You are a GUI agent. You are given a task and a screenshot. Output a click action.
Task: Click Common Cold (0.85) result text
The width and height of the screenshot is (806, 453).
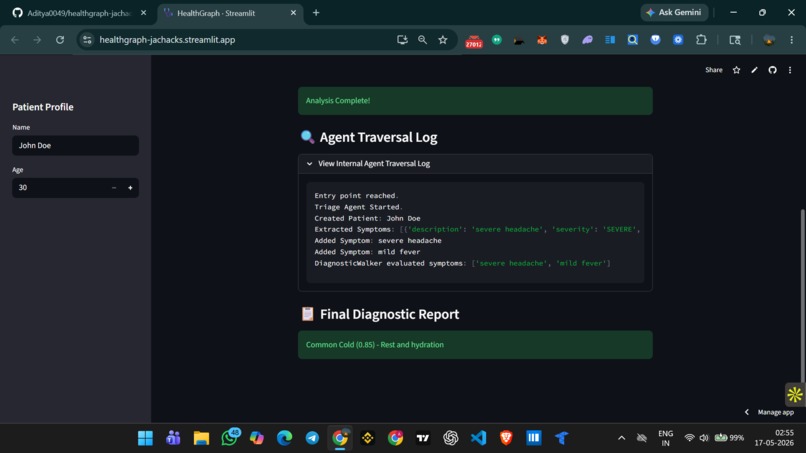[x=375, y=345]
